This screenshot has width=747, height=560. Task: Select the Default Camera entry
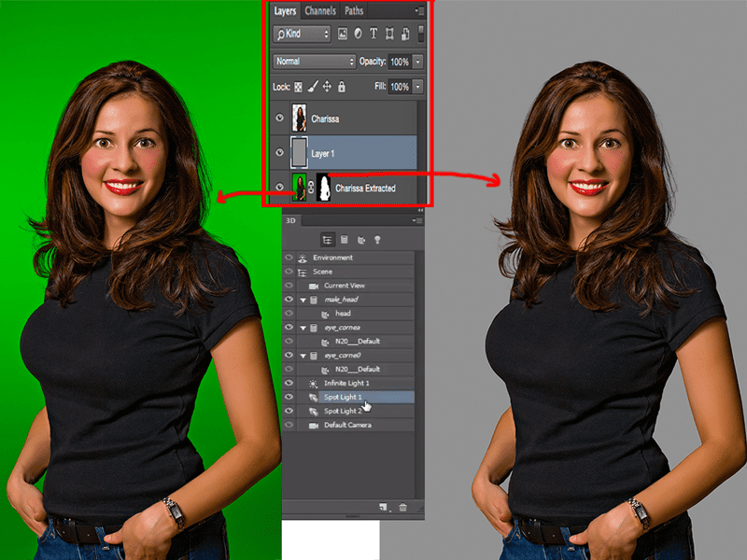tap(347, 426)
